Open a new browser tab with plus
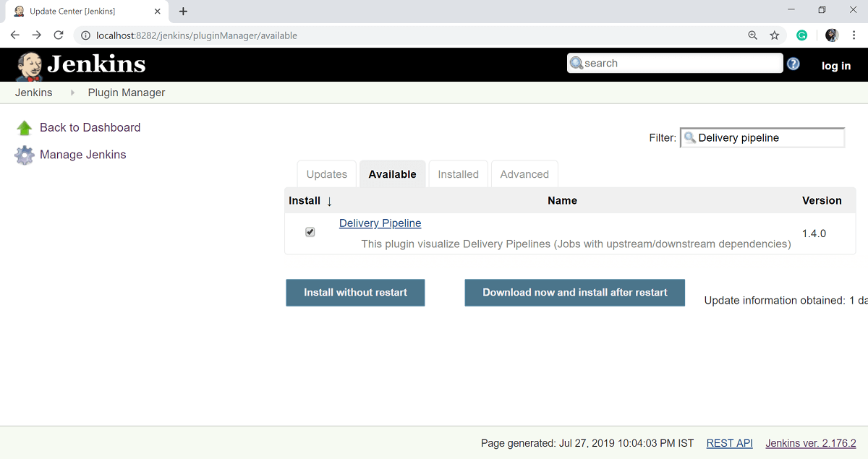Image resolution: width=868 pixels, height=459 pixels. tap(183, 12)
